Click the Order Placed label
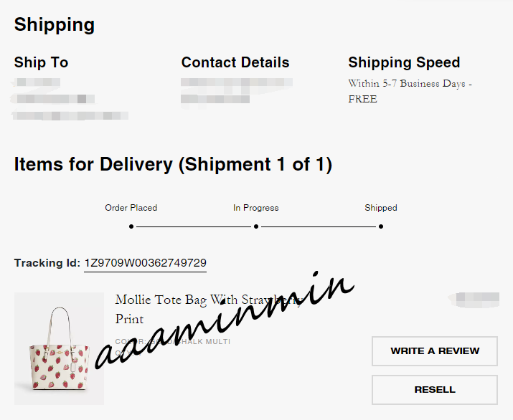513x420 pixels. tap(131, 208)
